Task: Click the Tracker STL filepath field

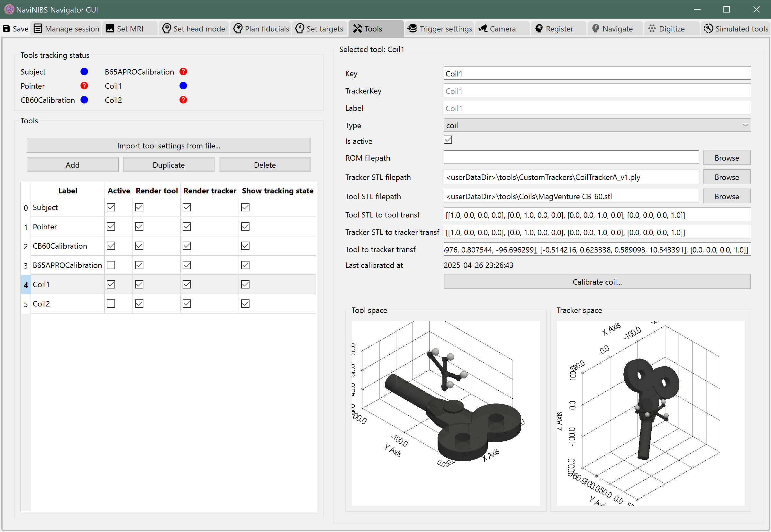Action: click(x=571, y=177)
